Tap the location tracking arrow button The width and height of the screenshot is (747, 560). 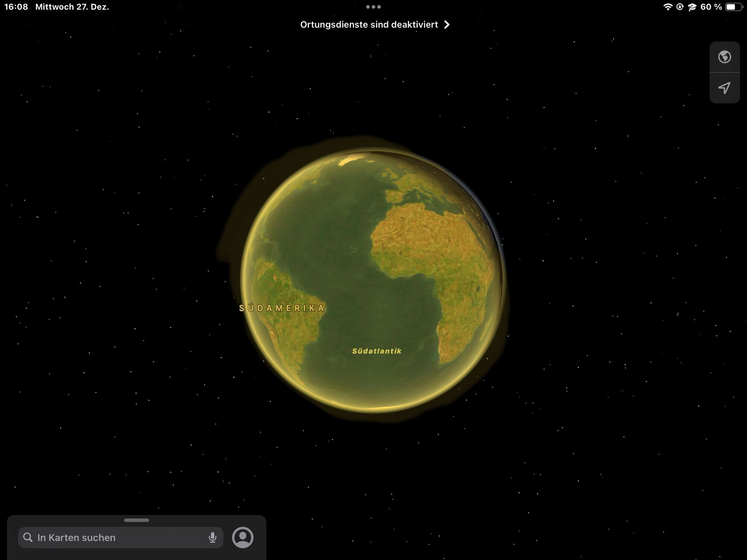pyautogui.click(x=724, y=88)
